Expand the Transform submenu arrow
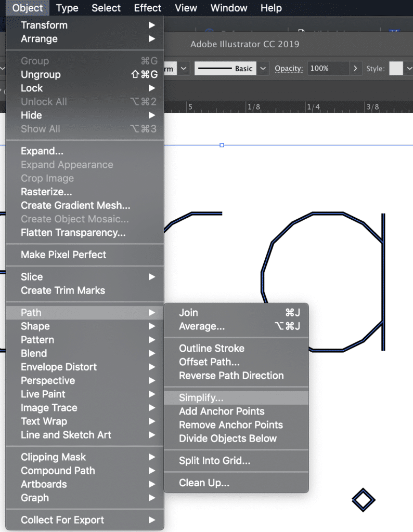This screenshot has height=532, width=413. pyautogui.click(x=152, y=25)
